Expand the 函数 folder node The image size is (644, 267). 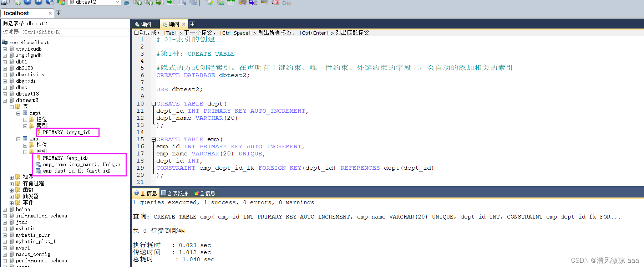(11, 190)
